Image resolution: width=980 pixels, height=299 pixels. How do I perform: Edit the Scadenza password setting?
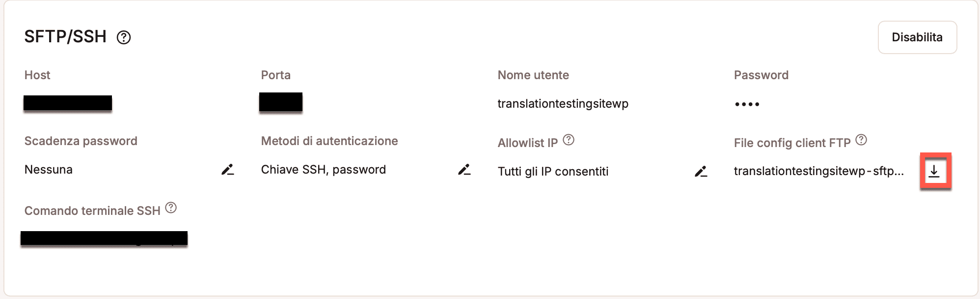(227, 170)
